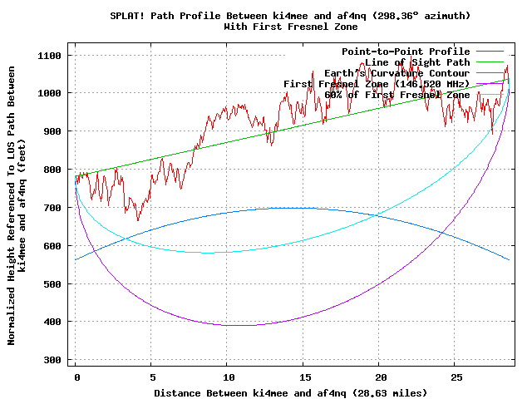The image size is (532, 399).
Task: Click the x-axis tick label '0'
Action: (77, 377)
